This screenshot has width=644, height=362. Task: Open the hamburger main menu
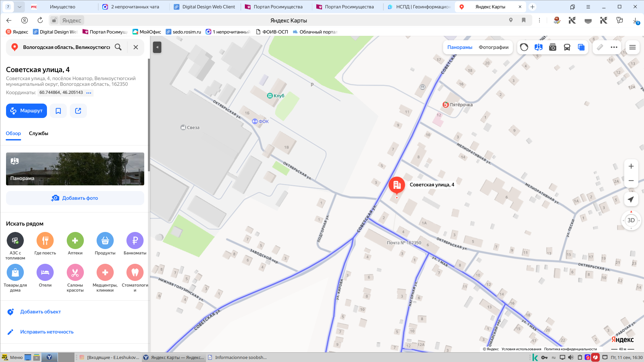pos(633,47)
